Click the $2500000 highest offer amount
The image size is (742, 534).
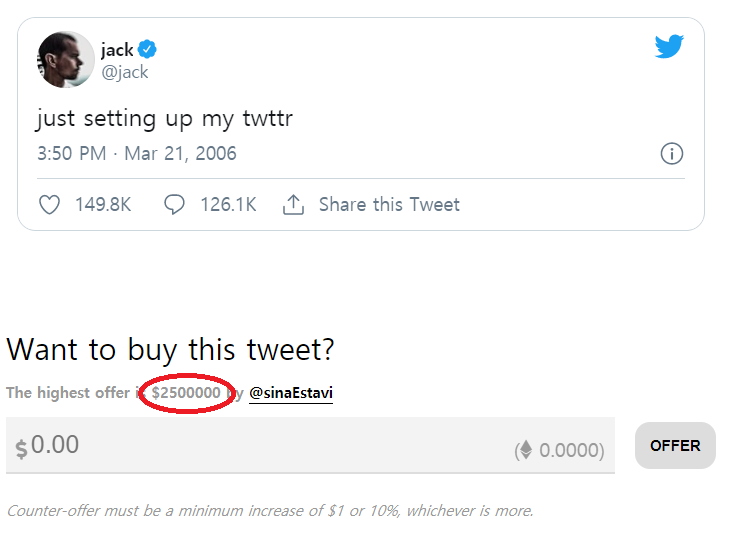[186, 393]
